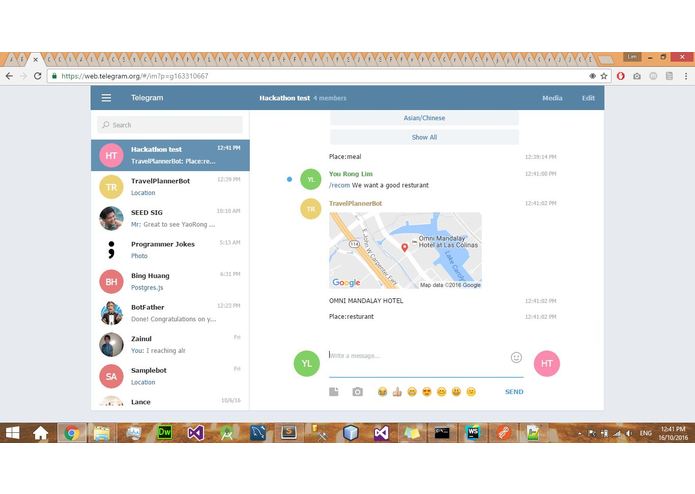
Task: Insert the heart-eyes emoji
Action: pos(427,392)
